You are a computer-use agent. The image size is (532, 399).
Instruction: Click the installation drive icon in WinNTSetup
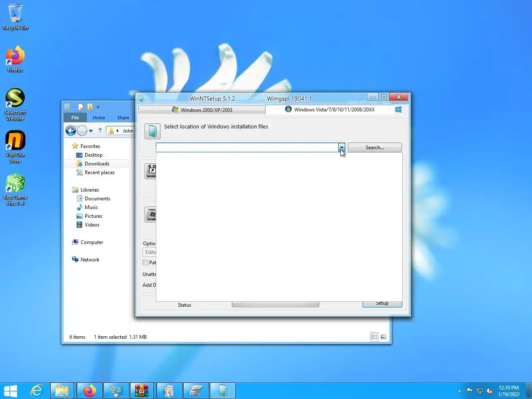pyautogui.click(x=150, y=214)
